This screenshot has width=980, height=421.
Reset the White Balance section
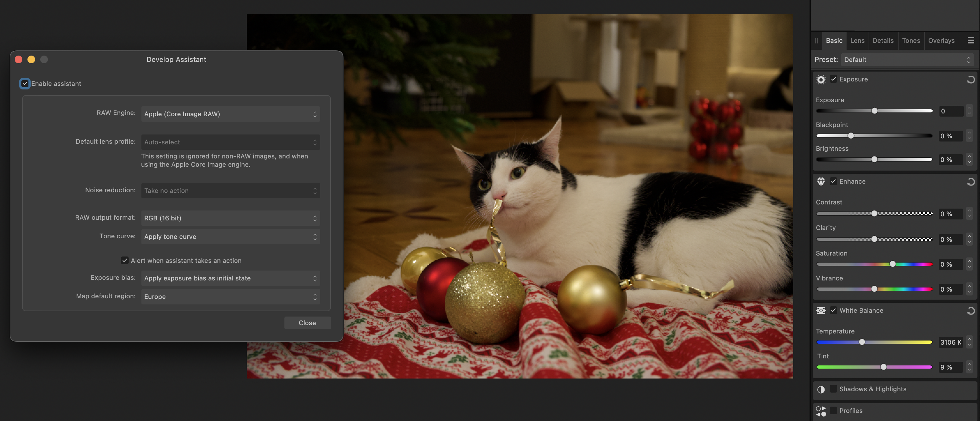(970, 311)
